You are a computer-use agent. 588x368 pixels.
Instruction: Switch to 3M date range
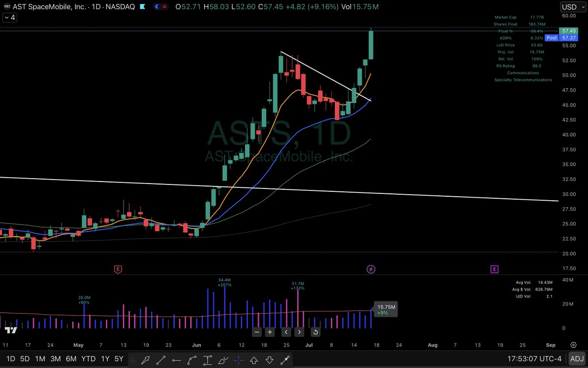(x=56, y=359)
